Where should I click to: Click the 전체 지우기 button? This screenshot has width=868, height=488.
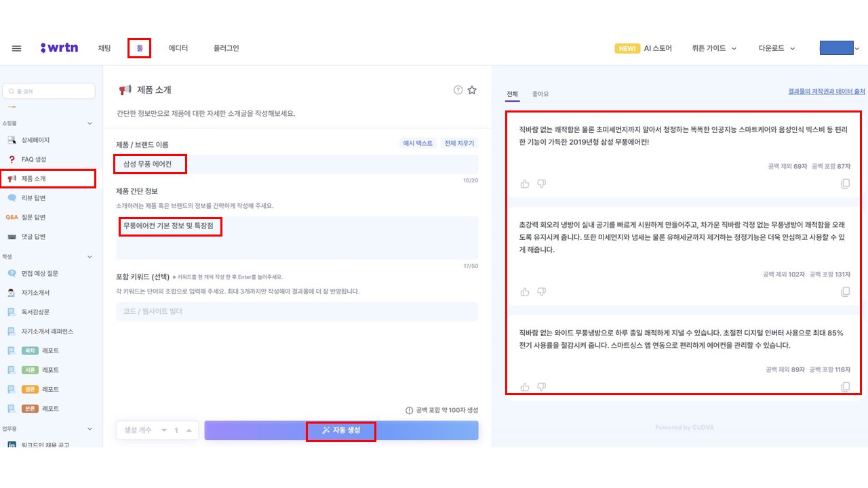tap(459, 144)
